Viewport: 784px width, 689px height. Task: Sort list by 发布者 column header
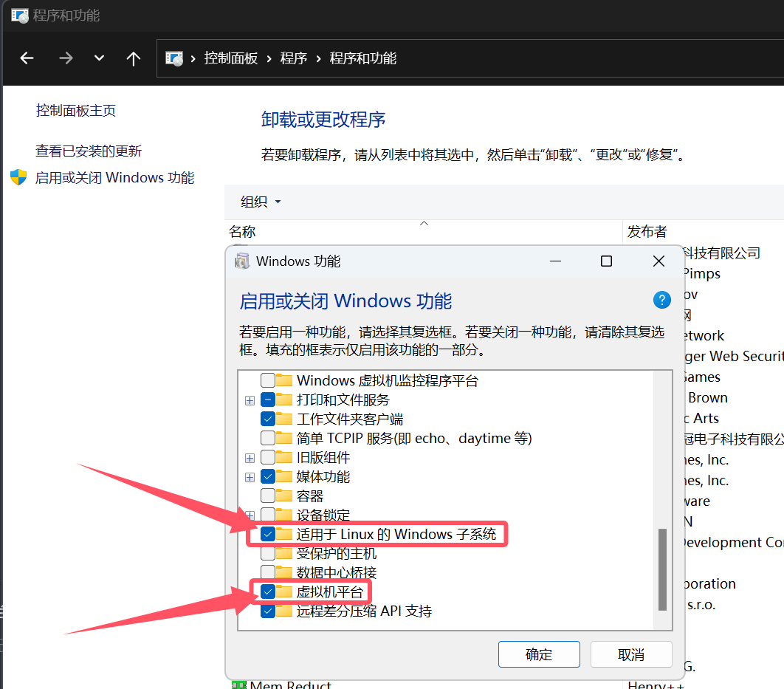coord(647,231)
